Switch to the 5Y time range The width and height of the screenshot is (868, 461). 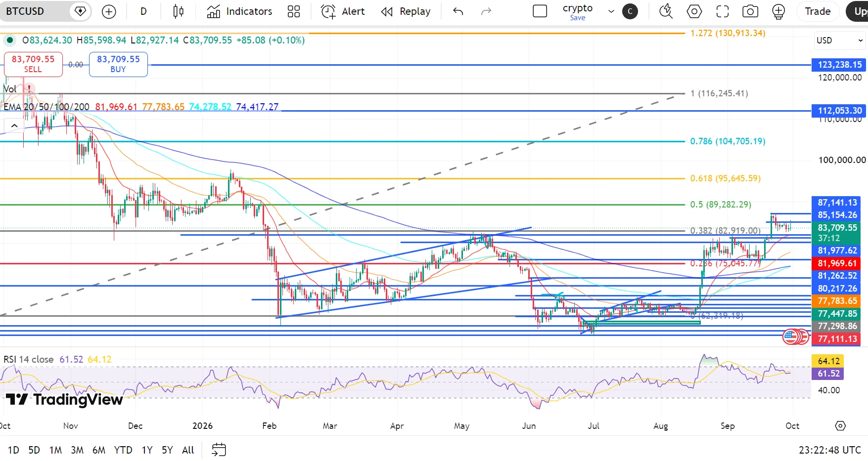(167, 450)
